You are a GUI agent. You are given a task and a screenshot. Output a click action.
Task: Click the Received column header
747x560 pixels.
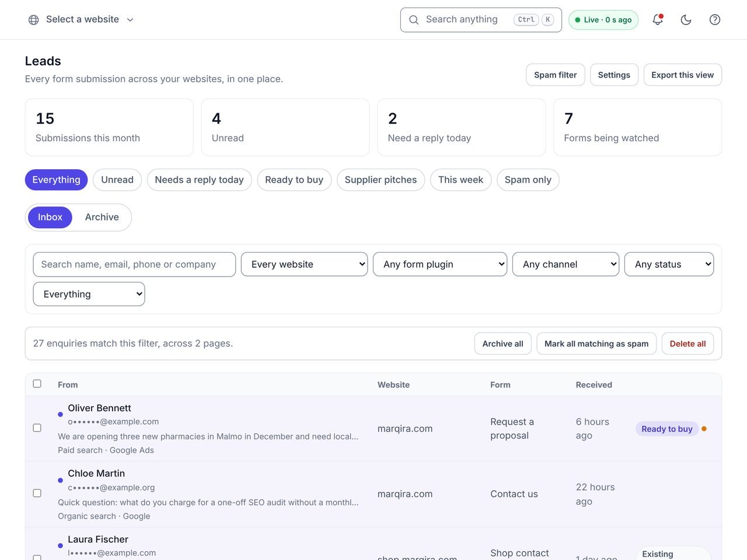[x=594, y=384]
